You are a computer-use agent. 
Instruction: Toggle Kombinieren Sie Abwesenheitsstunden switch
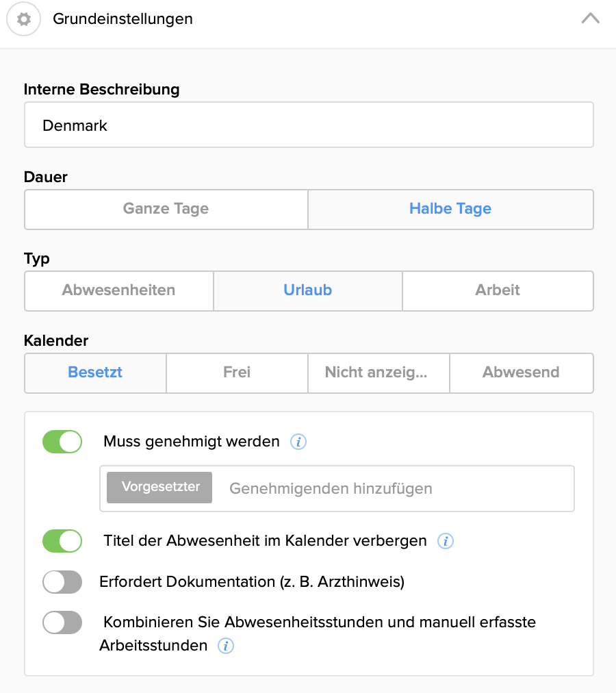pyautogui.click(x=62, y=622)
